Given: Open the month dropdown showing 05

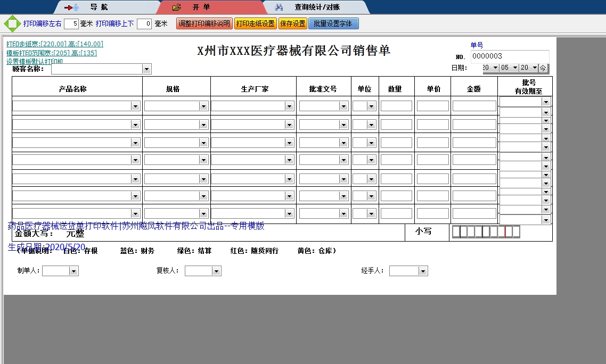Looking at the screenshot, I should [515, 68].
